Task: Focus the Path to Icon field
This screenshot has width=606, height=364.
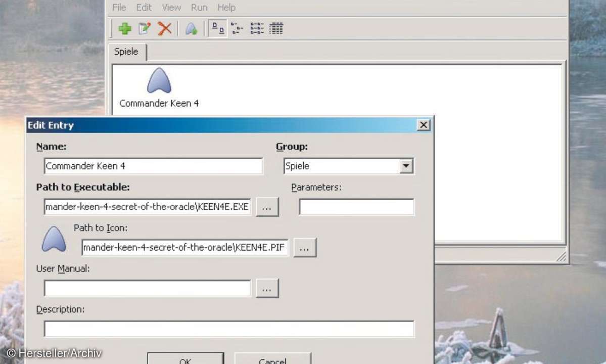Action: coord(185,247)
